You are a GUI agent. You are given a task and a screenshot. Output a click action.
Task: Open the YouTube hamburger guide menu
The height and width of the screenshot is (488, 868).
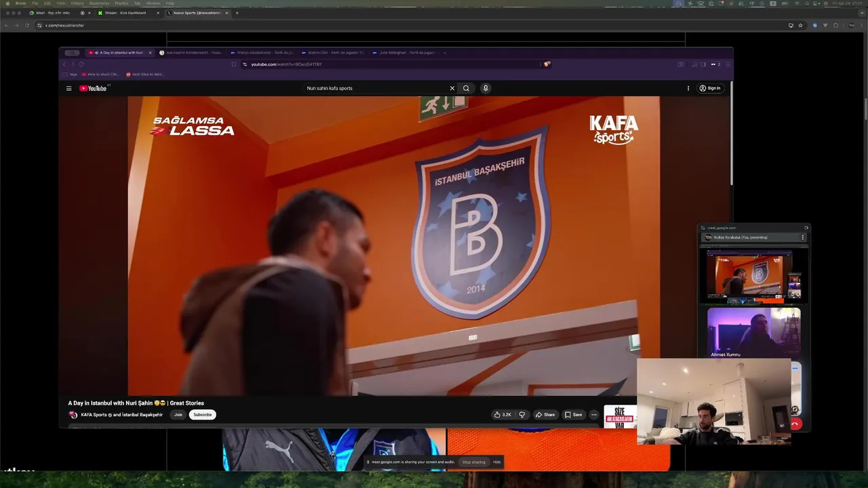point(68,88)
